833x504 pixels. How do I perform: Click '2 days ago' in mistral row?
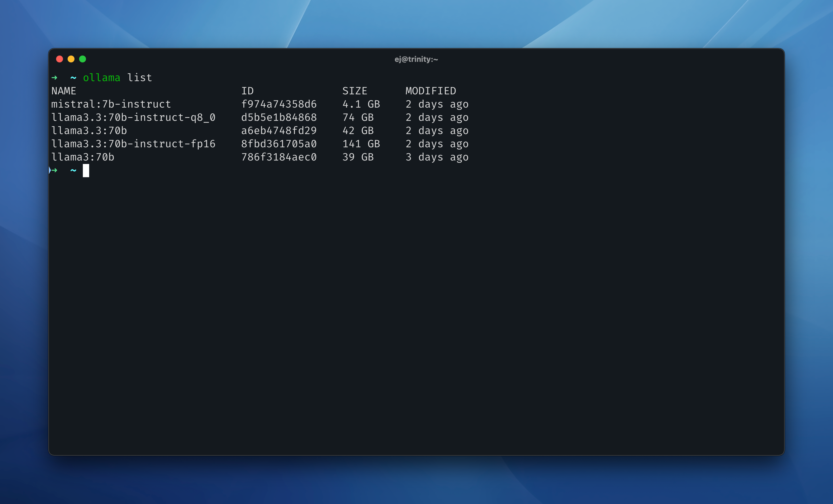pos(437,104)
